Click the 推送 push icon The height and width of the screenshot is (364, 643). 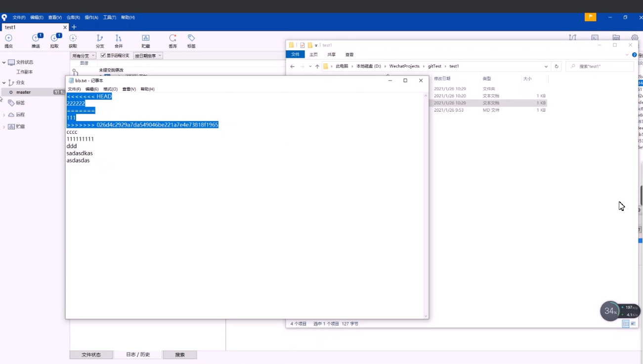click(x=36, y=38)
